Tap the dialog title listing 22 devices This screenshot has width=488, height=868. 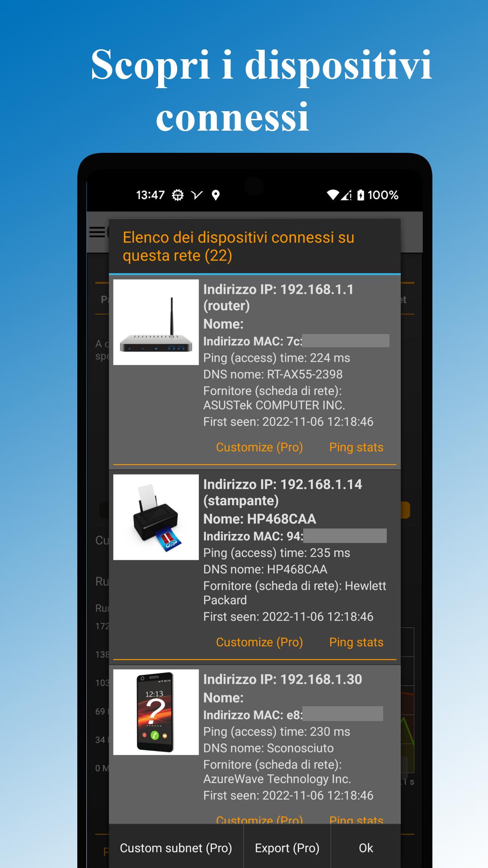pyautogui.click(x=239, y=246)
